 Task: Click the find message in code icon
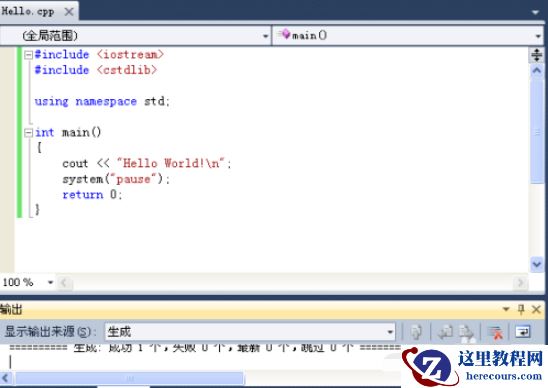point(416,332)
